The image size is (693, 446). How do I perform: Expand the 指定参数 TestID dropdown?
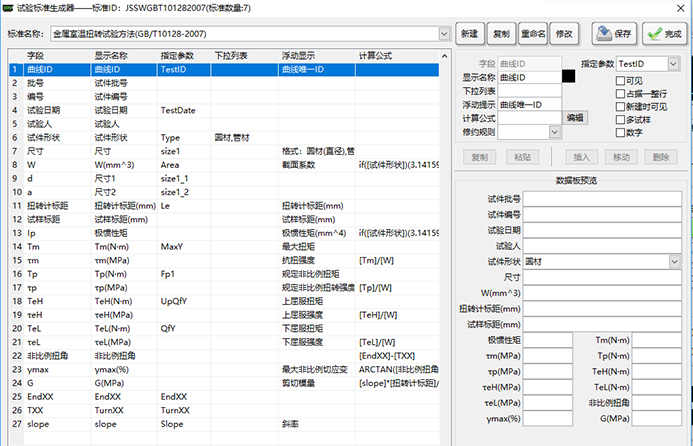(673, 64)
